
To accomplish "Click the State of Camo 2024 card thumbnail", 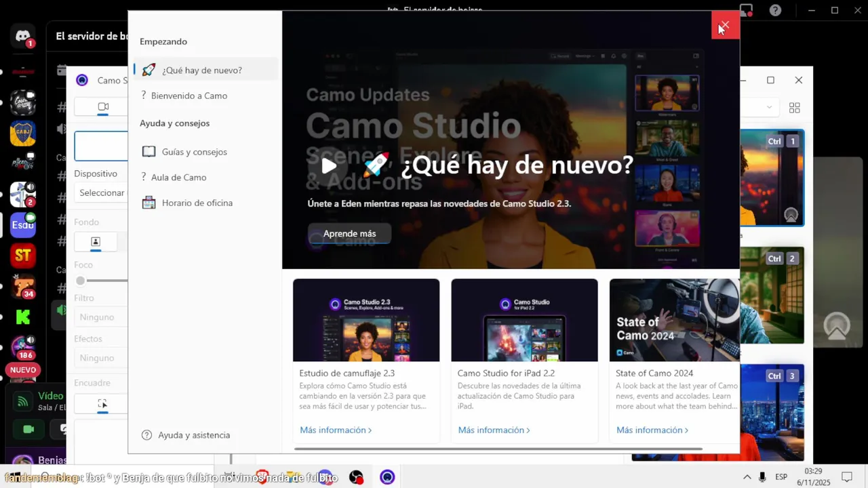I will [674, 320].
